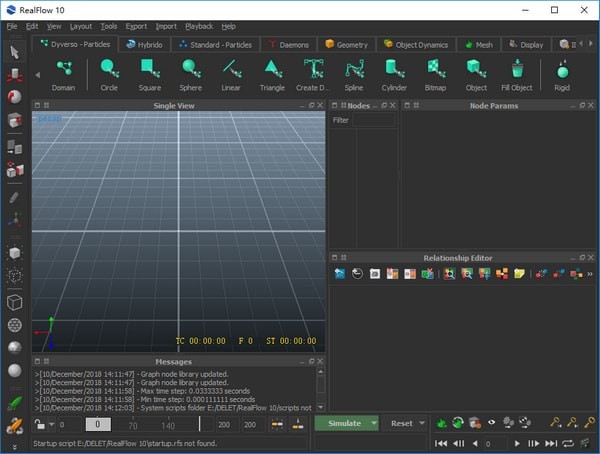Step back one frame
This screenshot has height=454, width=600.
(x=459, y=443)
